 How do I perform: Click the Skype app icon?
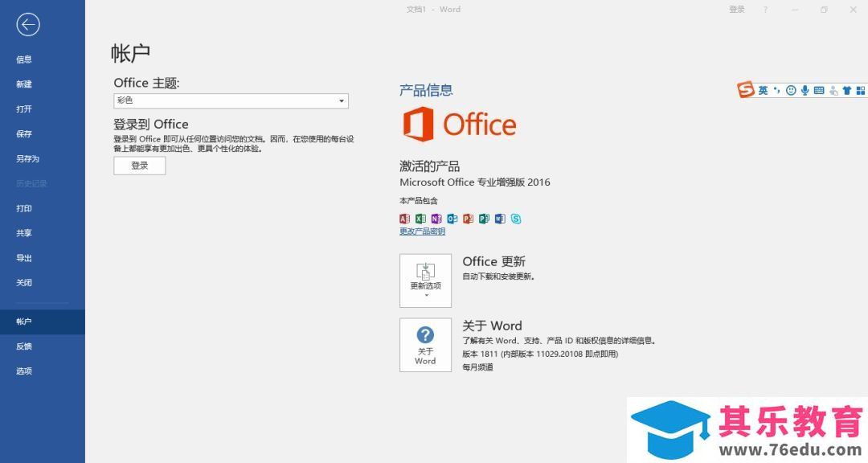tap(516, 219)
